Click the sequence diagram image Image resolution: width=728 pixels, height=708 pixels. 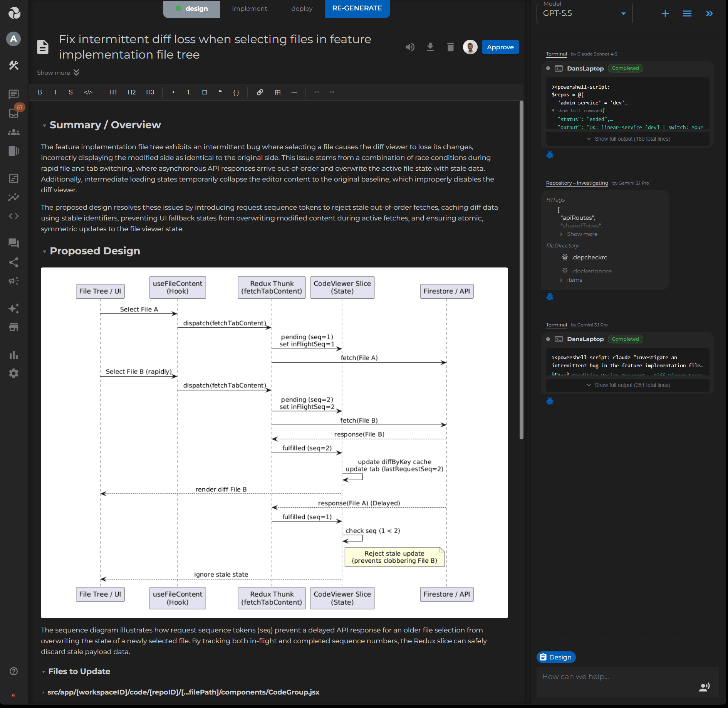coord(274,442)
